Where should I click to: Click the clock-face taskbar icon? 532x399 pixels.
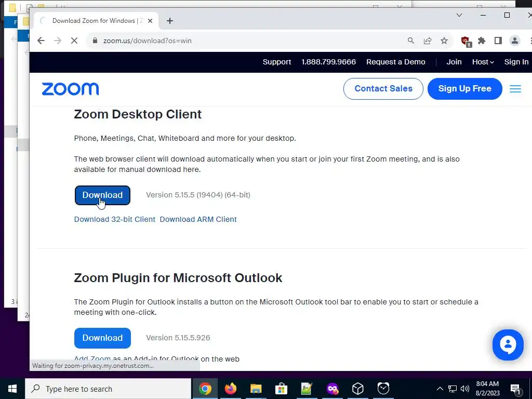click(383, 389)
